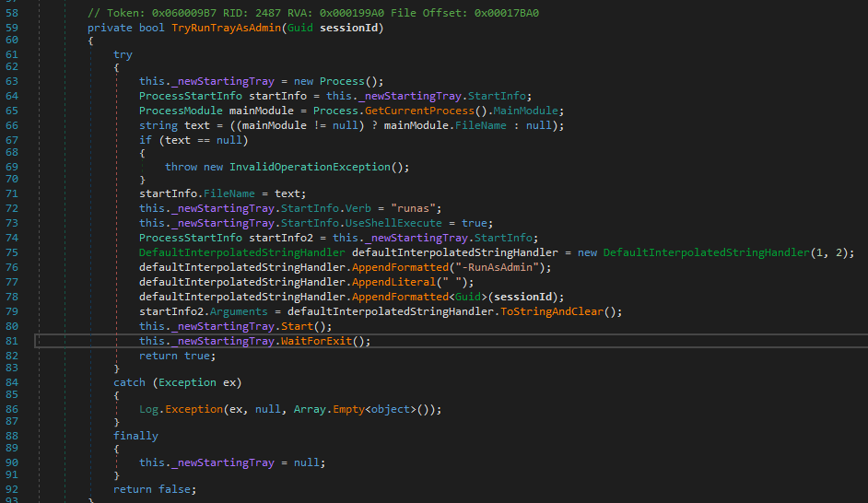Click StartInfo property on line 64
868x503 pixels.
[x=497, y=96]
